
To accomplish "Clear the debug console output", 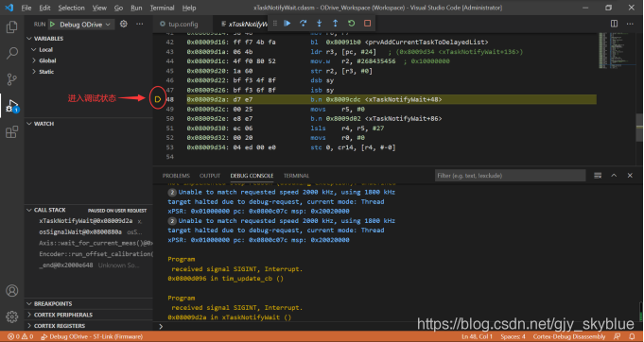I will point(598,176).
